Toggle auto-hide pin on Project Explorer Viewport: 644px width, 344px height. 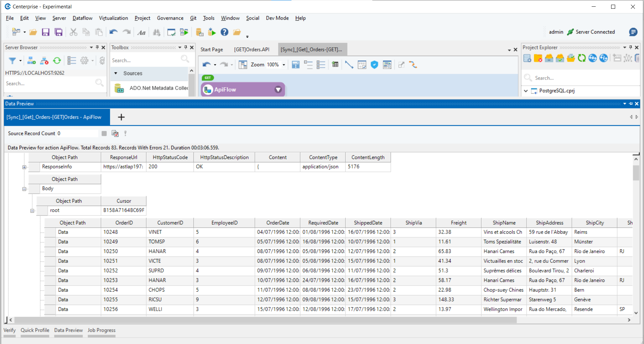tap(631, 47)
